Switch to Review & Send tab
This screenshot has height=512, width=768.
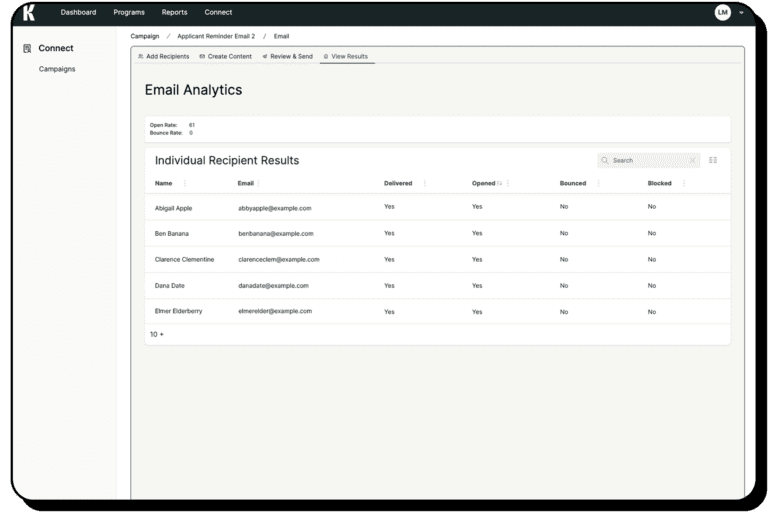click(x=288, y=56)
